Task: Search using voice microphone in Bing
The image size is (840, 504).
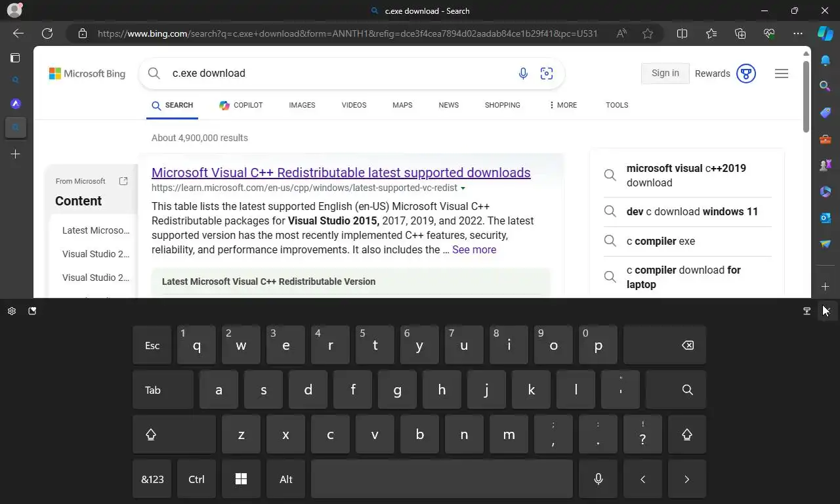Action: [523, 73]
